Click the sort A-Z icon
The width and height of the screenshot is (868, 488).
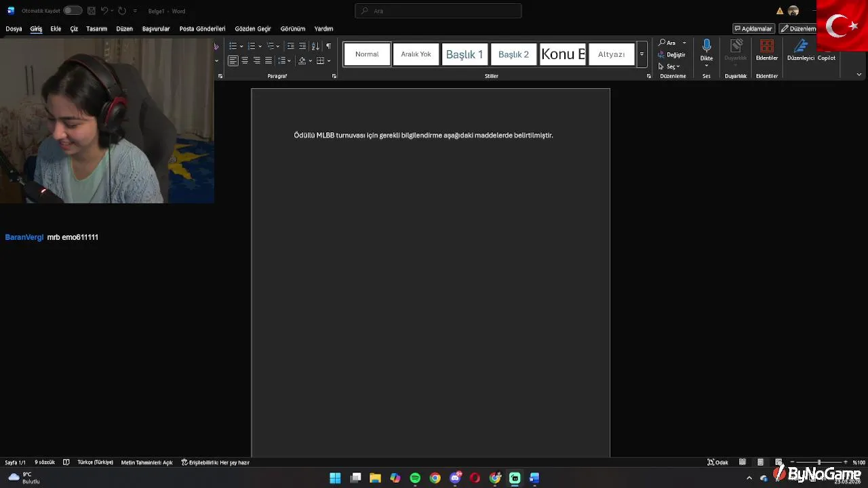click(x=315, y=46)
